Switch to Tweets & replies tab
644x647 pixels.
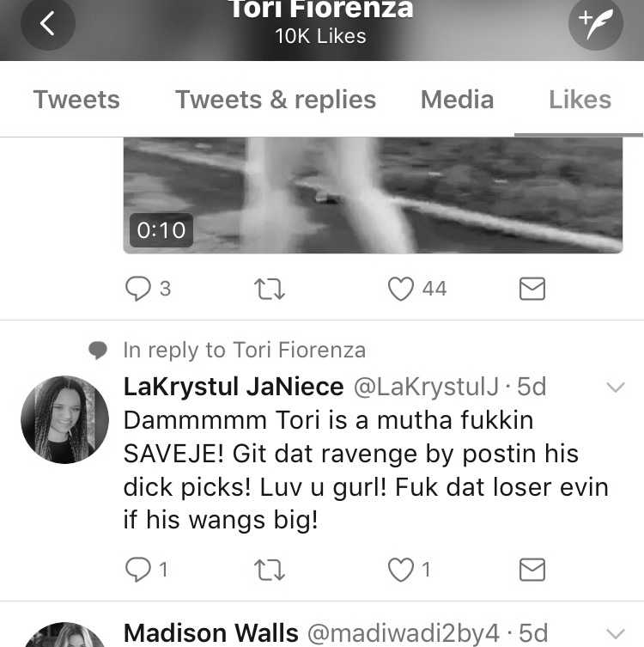tap(276, 100)
